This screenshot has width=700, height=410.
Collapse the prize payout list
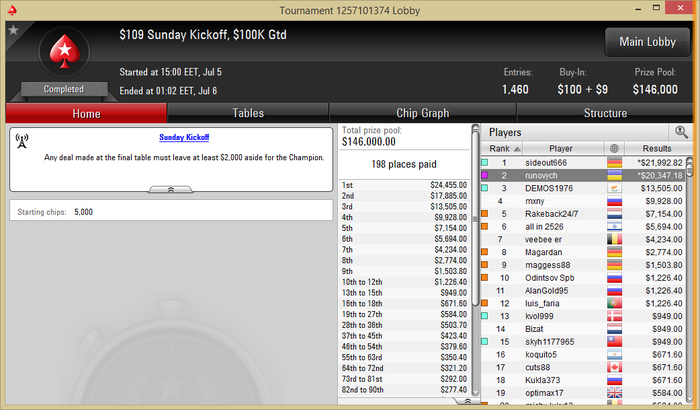467,401
